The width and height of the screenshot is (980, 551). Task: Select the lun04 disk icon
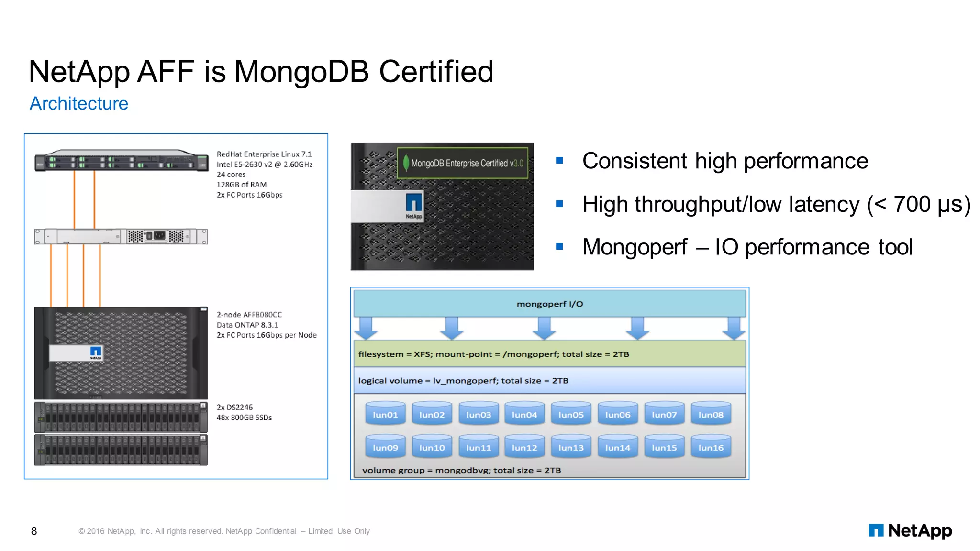pyautogui.click(x=524, y=413)
